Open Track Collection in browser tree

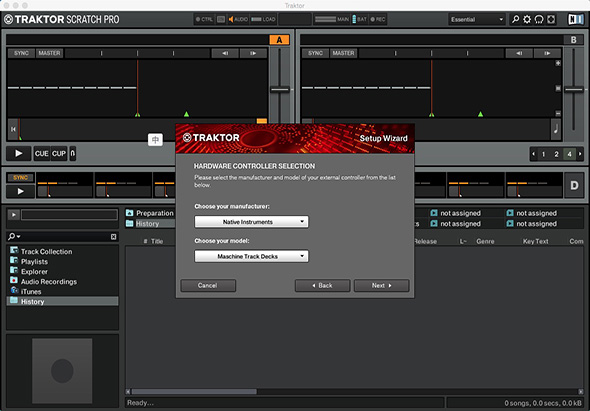tap(46, 251)
